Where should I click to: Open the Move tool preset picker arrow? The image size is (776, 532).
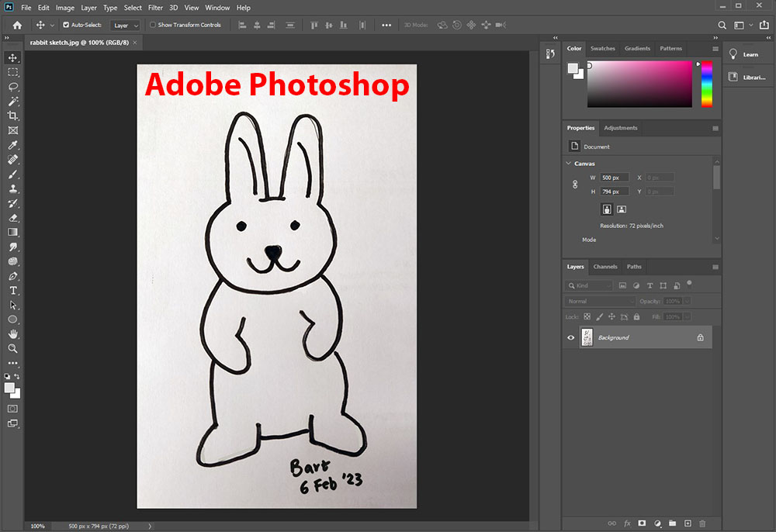[52, 26]
